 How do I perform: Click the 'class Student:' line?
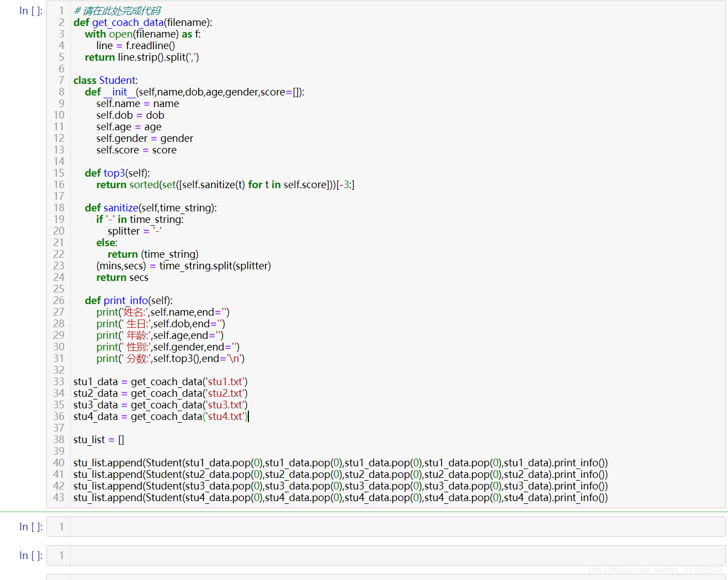(105, 80)
